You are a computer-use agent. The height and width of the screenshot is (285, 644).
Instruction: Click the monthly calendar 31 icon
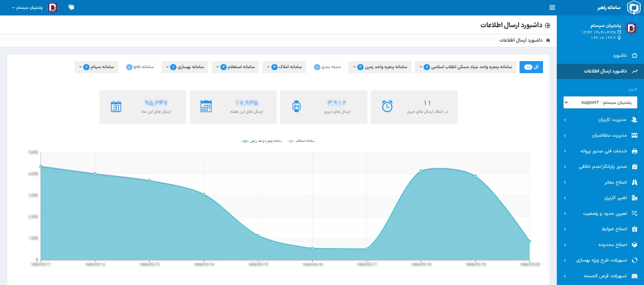coord(116,106)
